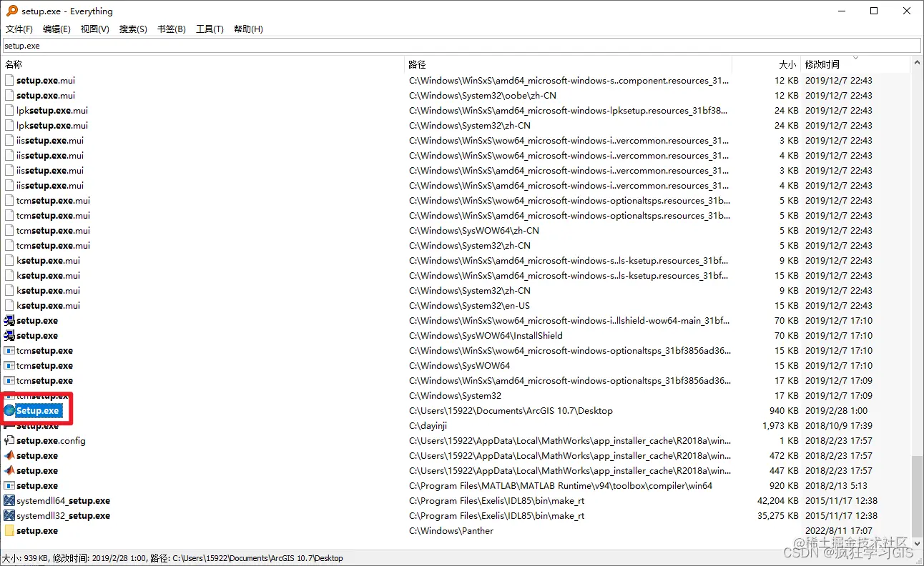Click the folder icon of setup.exe in Panther
924x566 pixels.
9,531
